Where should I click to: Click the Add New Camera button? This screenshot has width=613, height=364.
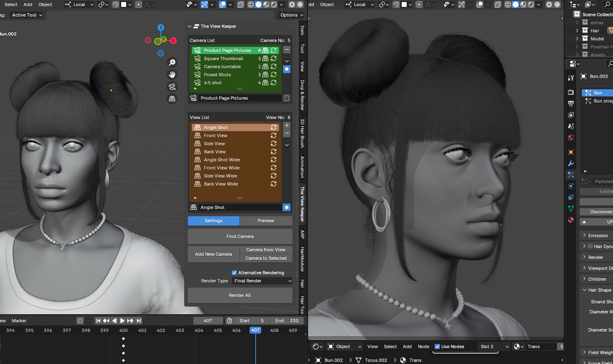coord(214,254)
